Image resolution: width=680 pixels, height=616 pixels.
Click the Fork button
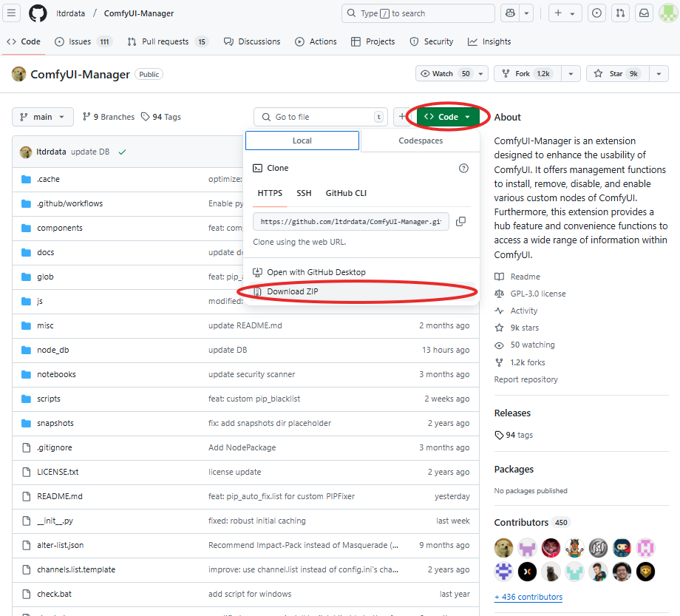(x=528, y=74)
